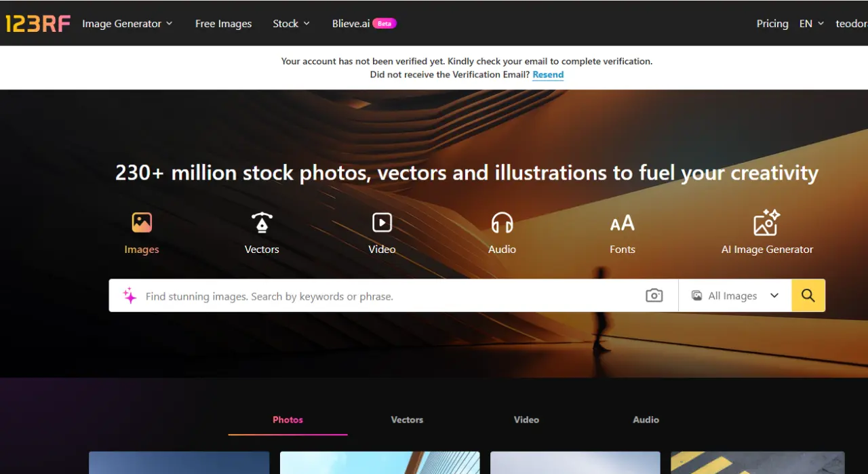Viewport: 868px width, 474px height.
Task: Open the building photo thumbnail
Action: click(380, 462)
